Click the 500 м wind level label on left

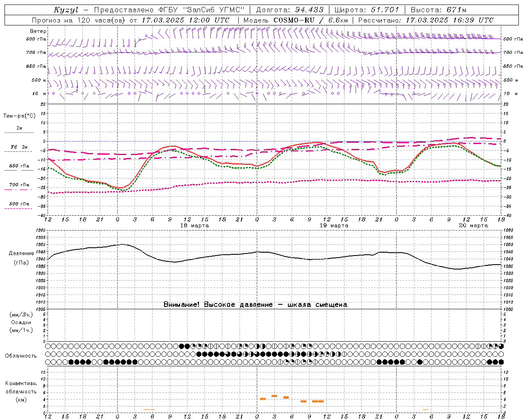point(39,80)
